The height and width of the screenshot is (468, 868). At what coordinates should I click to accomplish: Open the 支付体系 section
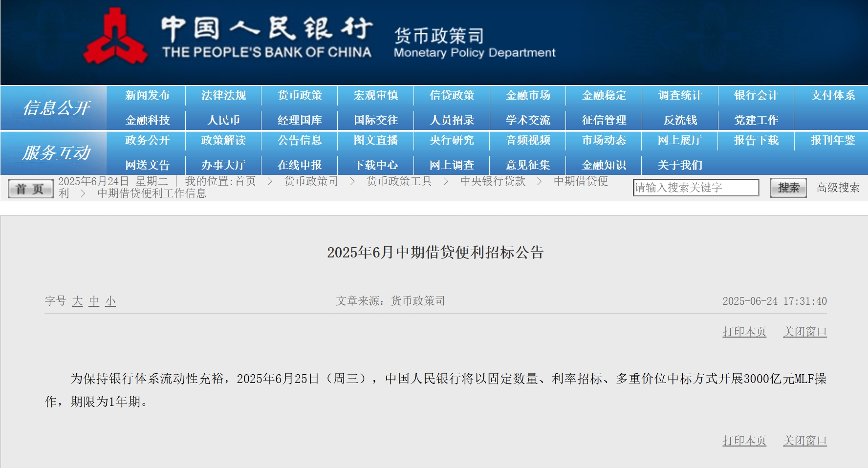833,95
